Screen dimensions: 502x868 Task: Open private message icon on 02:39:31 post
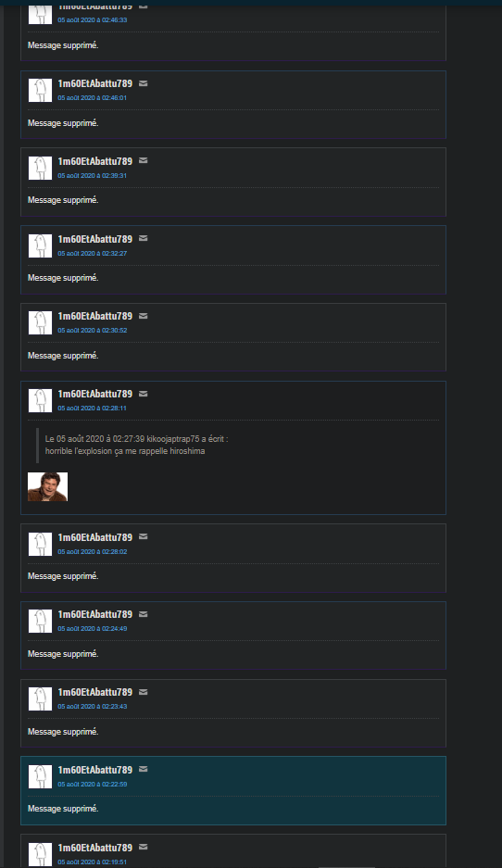[143, 160]
